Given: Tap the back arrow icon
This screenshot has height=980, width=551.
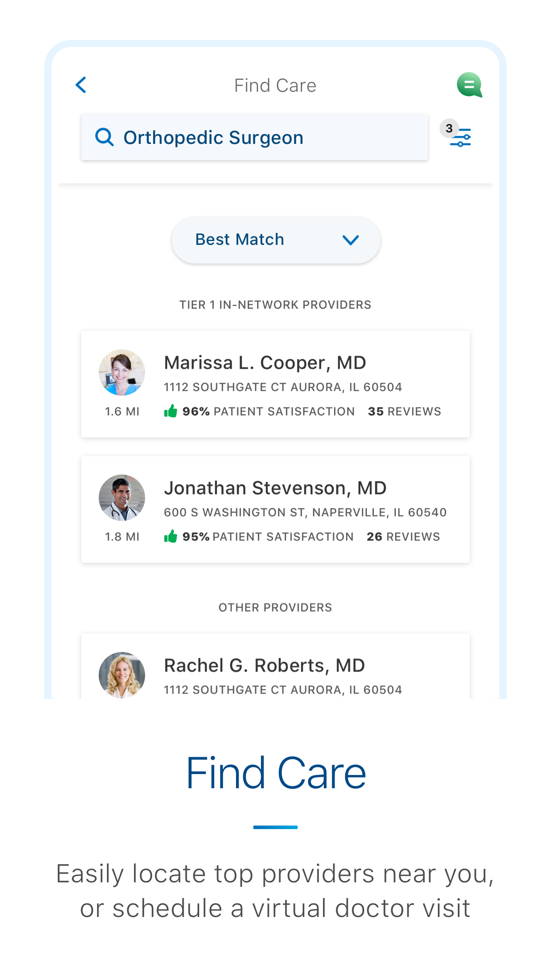Looking at the screenshot, I should click(x=81, y=85).
